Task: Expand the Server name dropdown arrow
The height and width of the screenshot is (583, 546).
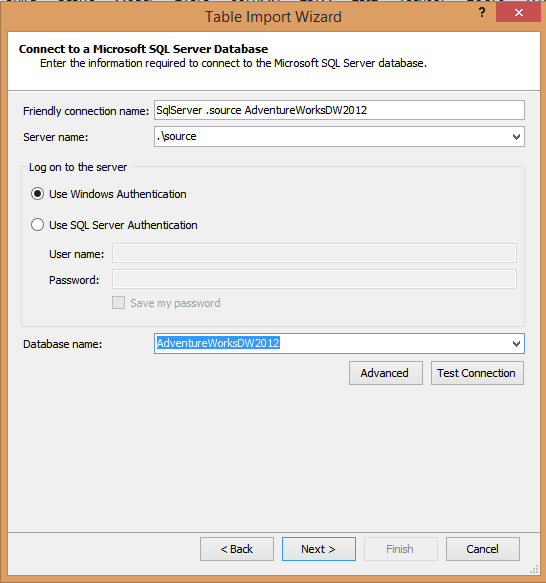Action: tap(516, 137)
